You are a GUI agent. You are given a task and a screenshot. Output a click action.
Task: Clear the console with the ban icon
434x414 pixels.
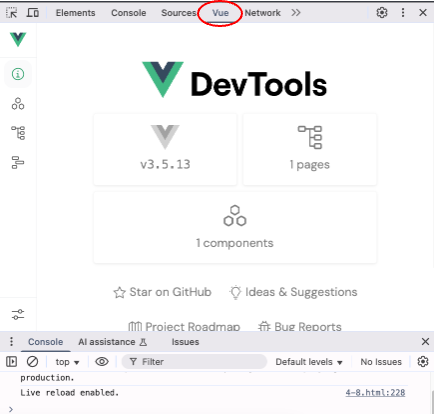pyautogui.click(x=32, y=362)
